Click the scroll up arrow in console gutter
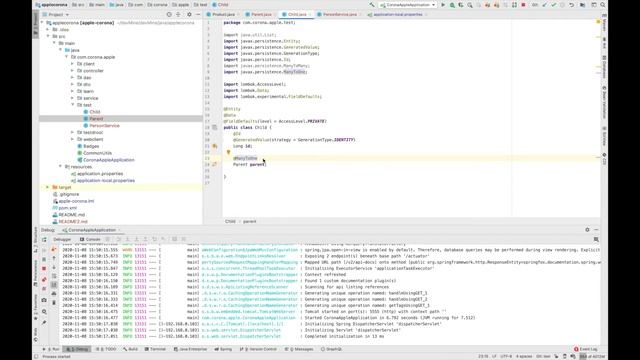 click(54, 258)
